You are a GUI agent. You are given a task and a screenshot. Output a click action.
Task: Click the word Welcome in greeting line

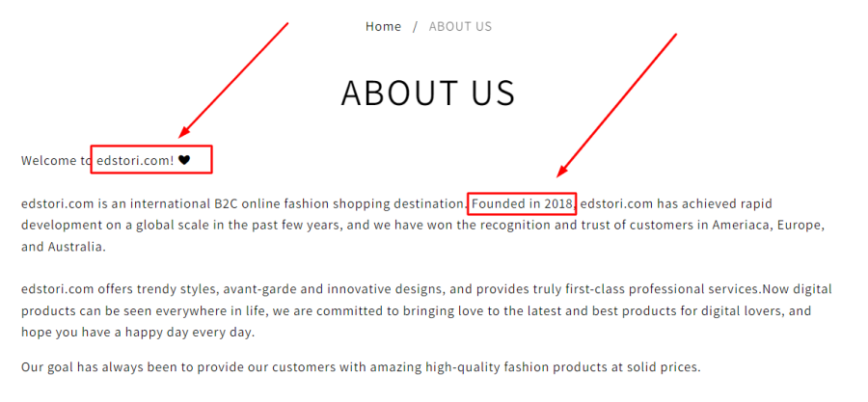pyautogui.click(x=46, y=161)
